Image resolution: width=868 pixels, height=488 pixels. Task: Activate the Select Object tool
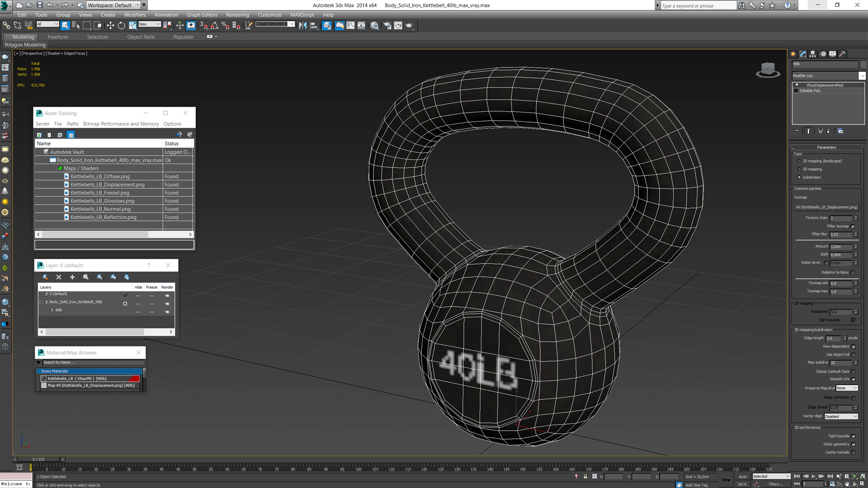point(65,25)
